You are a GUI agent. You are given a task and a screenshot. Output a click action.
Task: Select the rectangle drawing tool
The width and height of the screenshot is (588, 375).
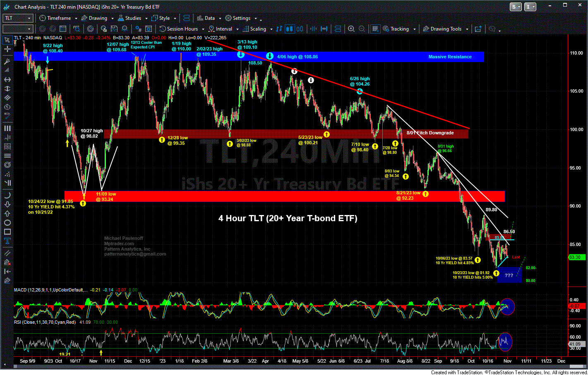click(x=7, y=232)
